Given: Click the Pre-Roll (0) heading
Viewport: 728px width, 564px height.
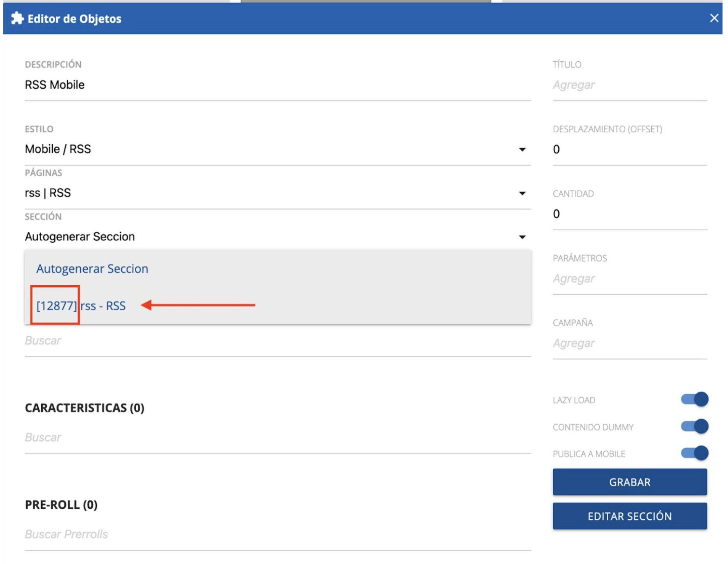Looking at the screenshot, I should coord(61,505).
